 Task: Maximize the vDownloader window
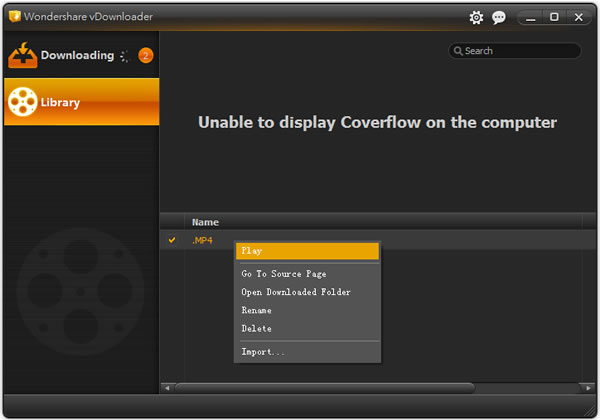(554, 17)
